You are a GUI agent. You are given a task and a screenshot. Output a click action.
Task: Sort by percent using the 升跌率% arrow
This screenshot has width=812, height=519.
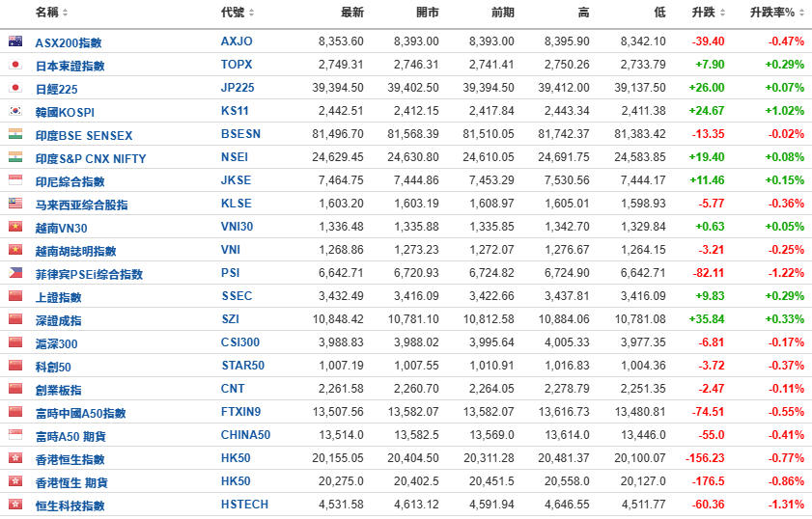(x=802, y=13)
